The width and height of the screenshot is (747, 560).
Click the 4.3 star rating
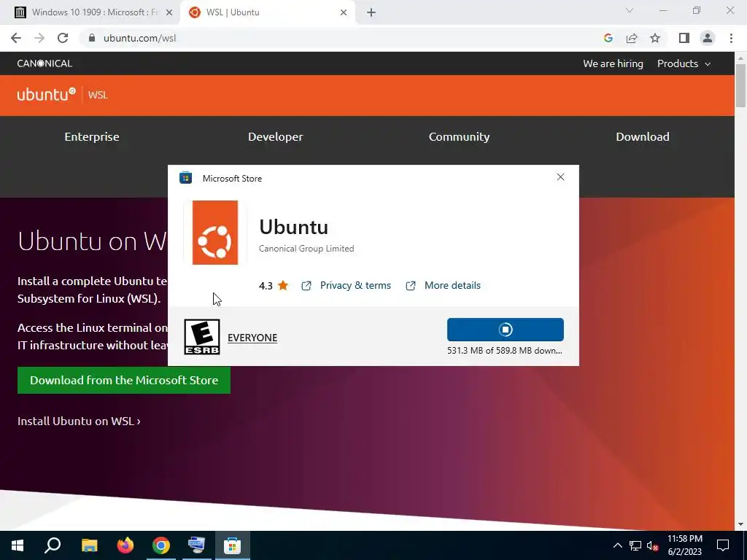(274, 285)
